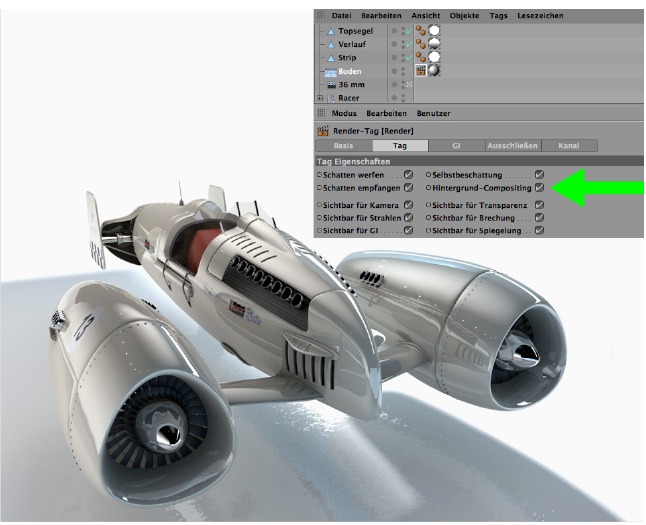Screen dimensions: 646x525
Task: Open the Ansicht menu
Action: (426, 16)
